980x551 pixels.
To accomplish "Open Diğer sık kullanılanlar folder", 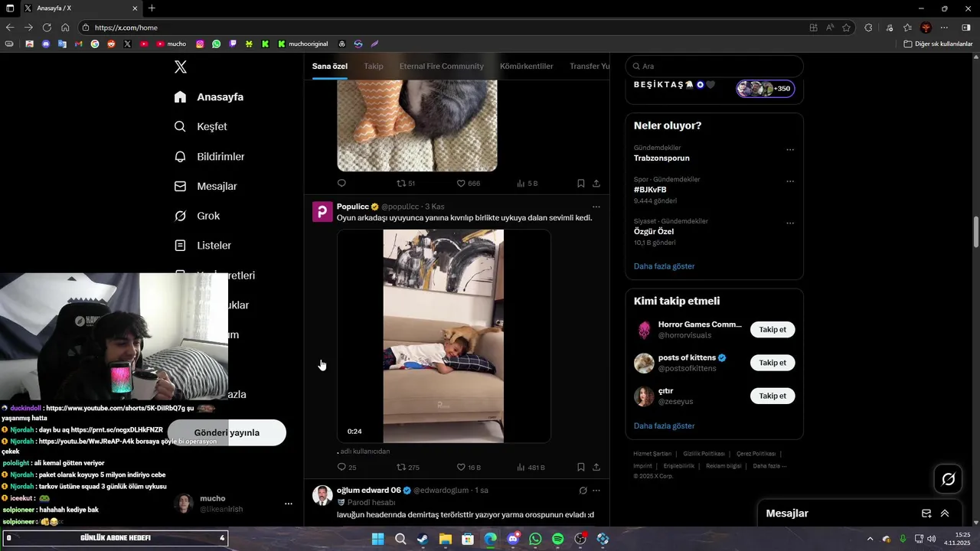I will coord(938,44).
